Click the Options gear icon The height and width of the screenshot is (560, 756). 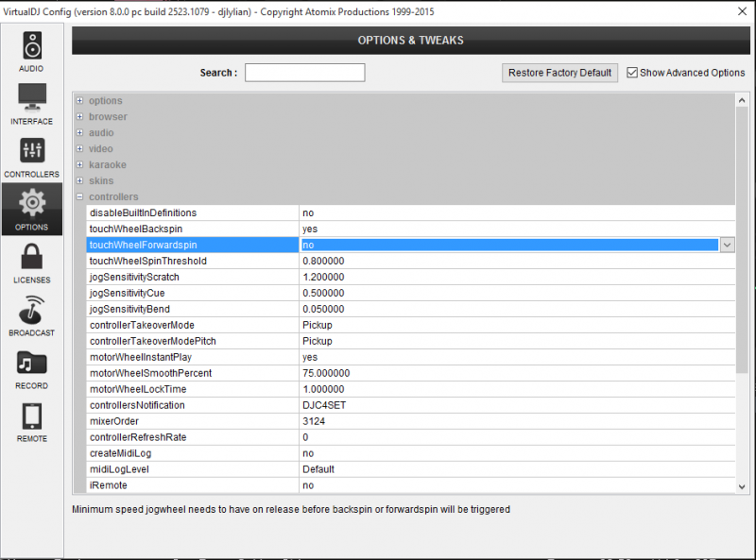pos(32,203)
